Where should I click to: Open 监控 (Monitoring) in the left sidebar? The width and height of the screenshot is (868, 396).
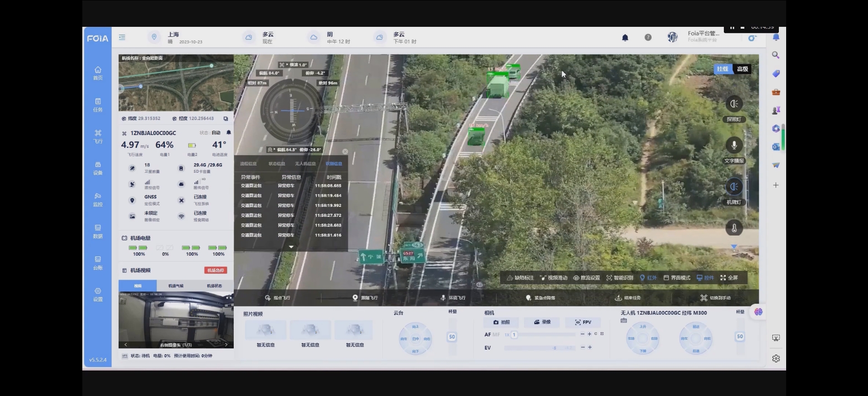point(98,199)
